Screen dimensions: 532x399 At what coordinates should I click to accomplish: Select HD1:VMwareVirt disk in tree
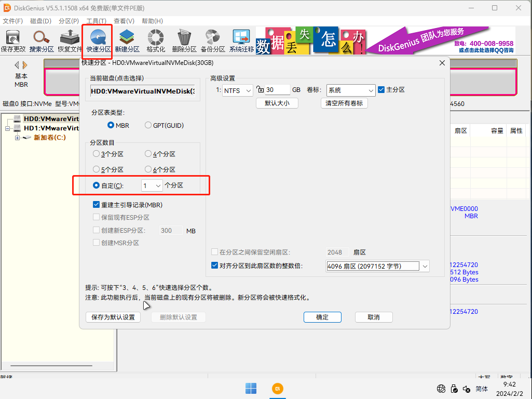coord(51,128)
